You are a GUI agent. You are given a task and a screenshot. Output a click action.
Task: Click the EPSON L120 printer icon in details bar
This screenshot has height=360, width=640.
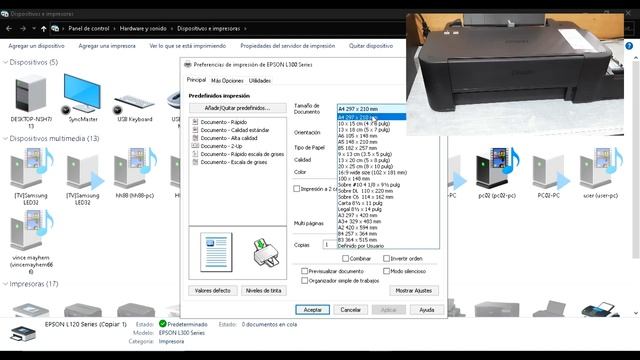(23, 333)
